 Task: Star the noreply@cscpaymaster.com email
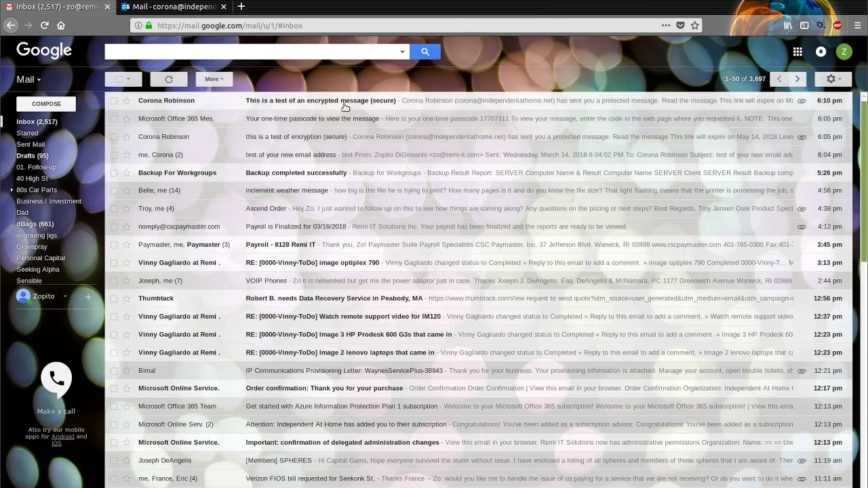(126, 226)
